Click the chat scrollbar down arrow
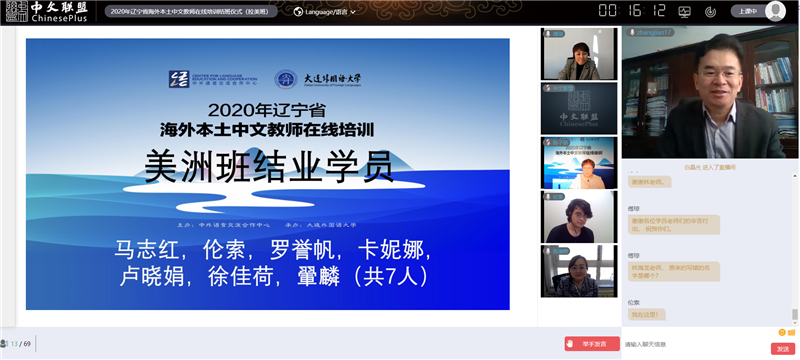The width and height of the screenshot is (800, 360). 794,323
